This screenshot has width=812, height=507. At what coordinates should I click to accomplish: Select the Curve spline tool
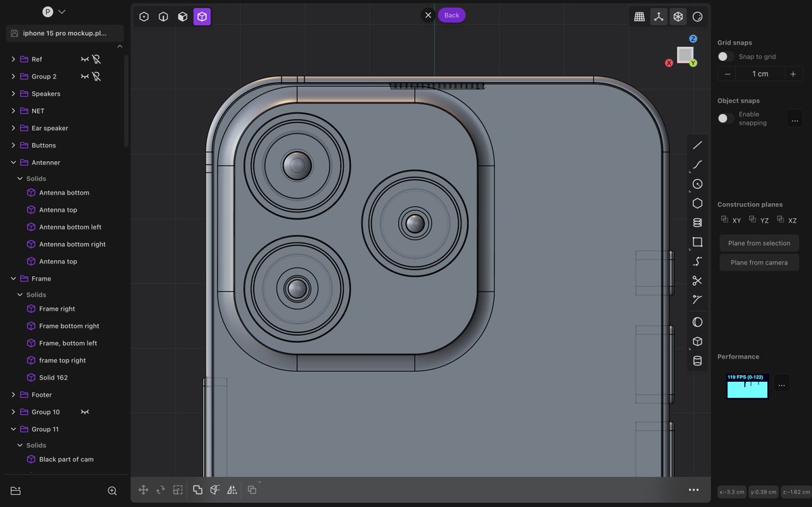(x=698, y=164)
